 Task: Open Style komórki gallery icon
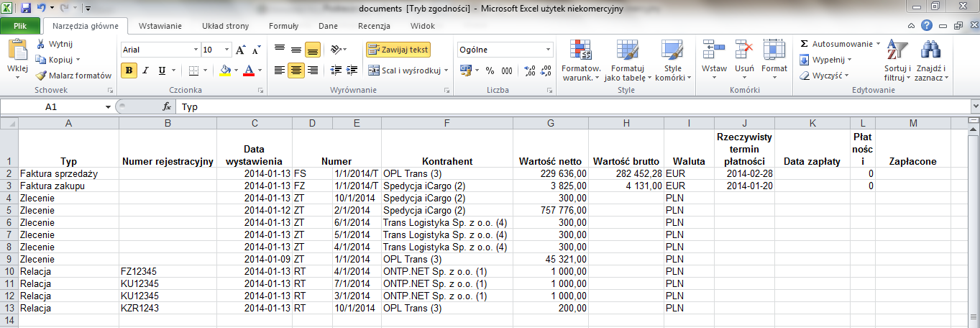(x=672, y=50)
